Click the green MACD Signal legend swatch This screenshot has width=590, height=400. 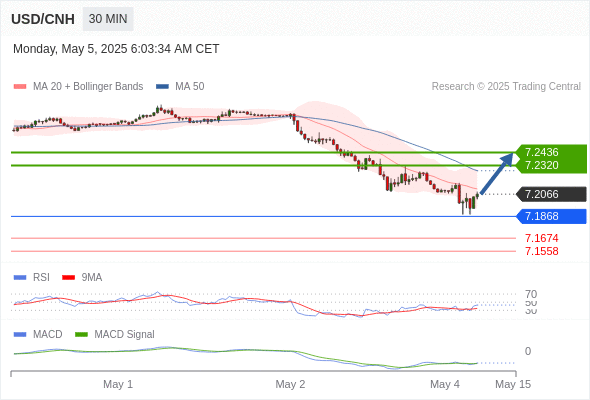click(81, 335)
